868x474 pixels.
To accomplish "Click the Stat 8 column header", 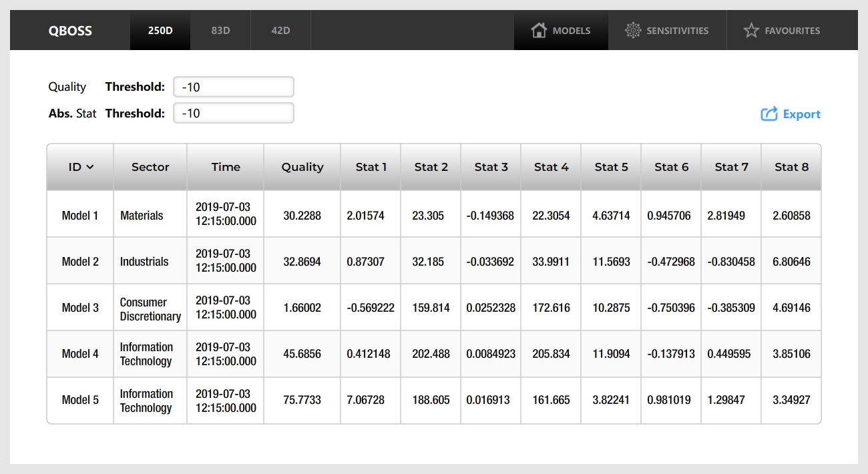I will point(791,167).
